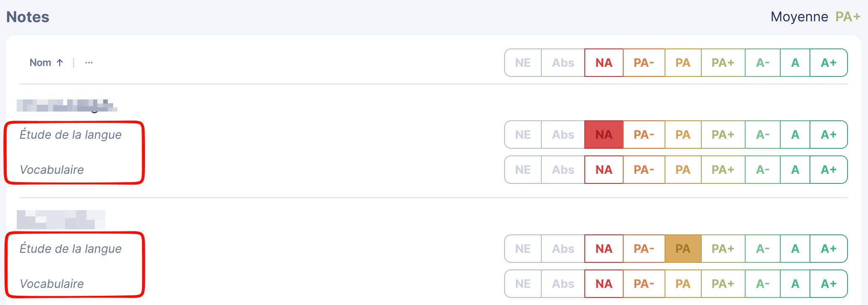868x305 pixels.
Task: Open the three-dots more options menu
Action: click(x=89, y=63)
